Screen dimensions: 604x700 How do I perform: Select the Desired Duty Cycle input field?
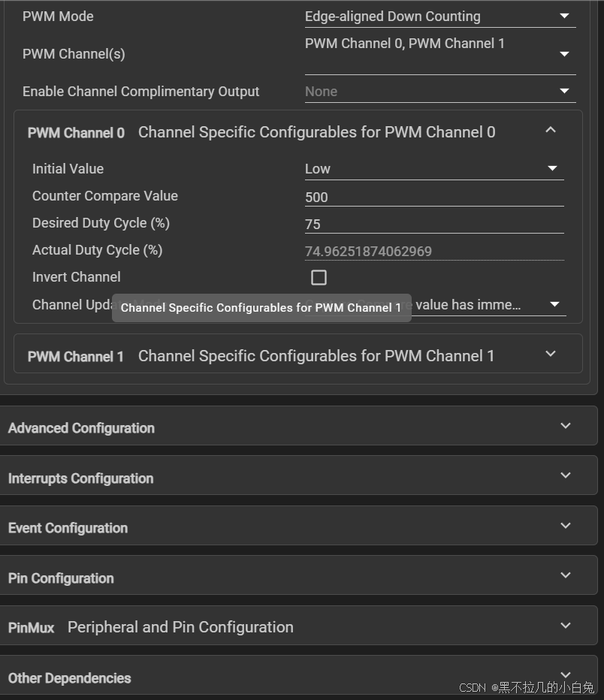pos(434,223)
